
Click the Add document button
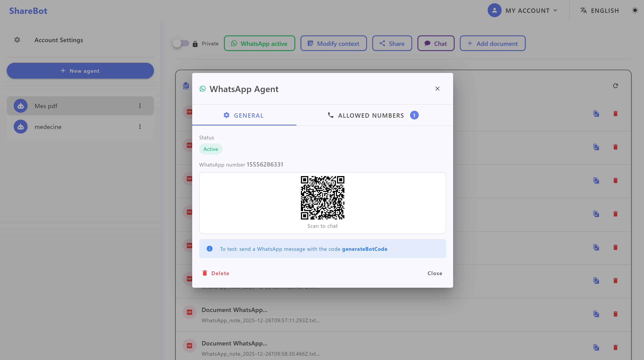(x=492, y=43)
